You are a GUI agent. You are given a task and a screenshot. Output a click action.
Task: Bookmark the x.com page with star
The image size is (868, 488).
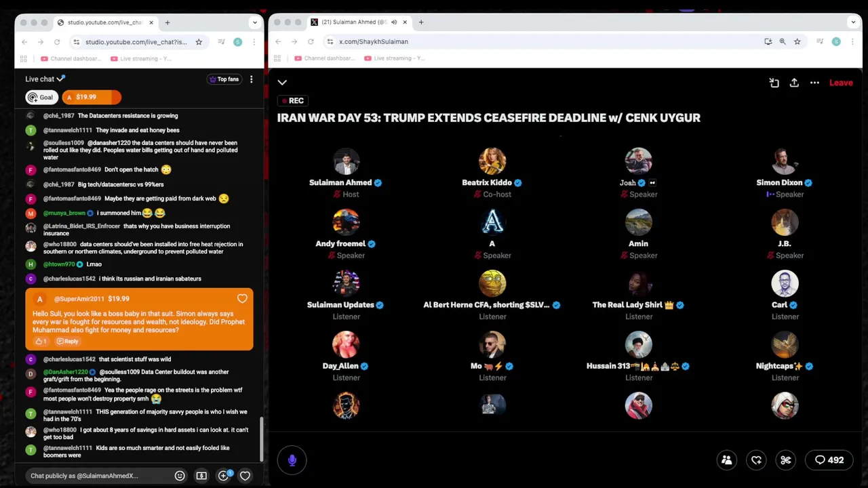[x=797, y=42]
